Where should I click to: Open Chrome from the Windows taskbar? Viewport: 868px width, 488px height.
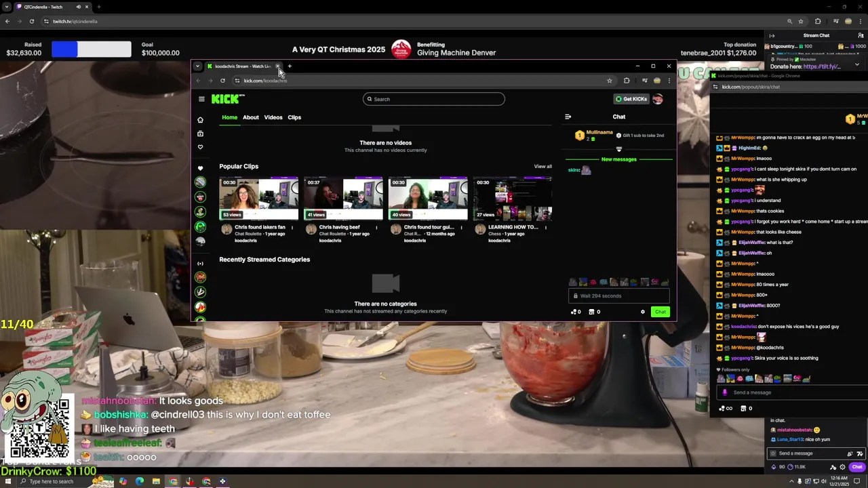[173, 482]
